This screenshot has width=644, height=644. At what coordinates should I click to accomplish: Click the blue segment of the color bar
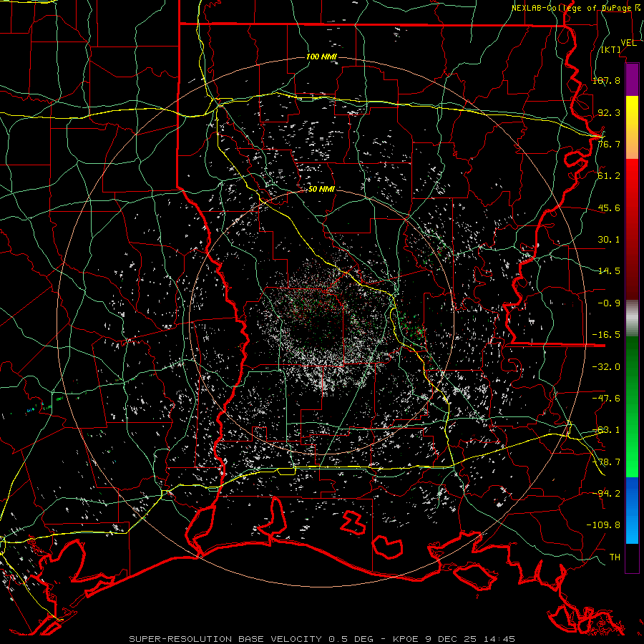coord(632,510)
